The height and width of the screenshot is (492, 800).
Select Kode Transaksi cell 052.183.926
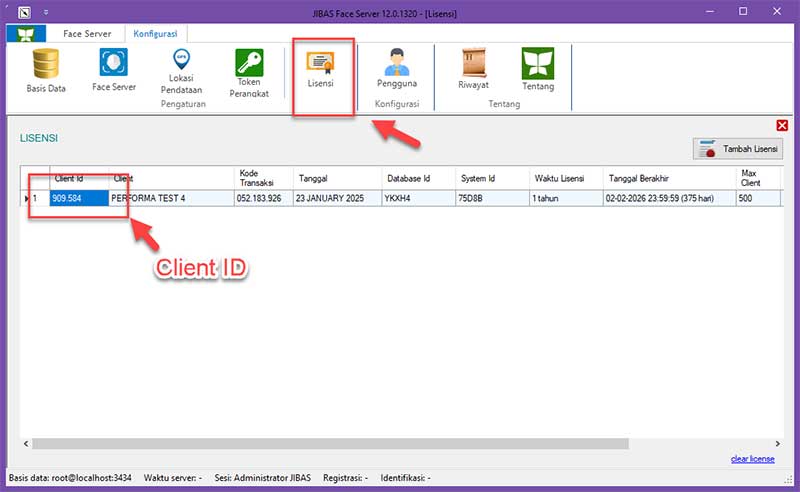[x=264, y=198]
